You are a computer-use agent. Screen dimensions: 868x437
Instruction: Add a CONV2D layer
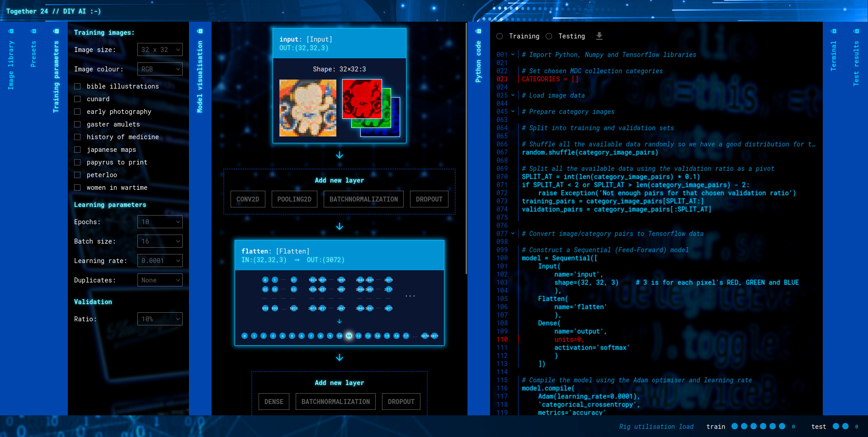pos(248,199)
